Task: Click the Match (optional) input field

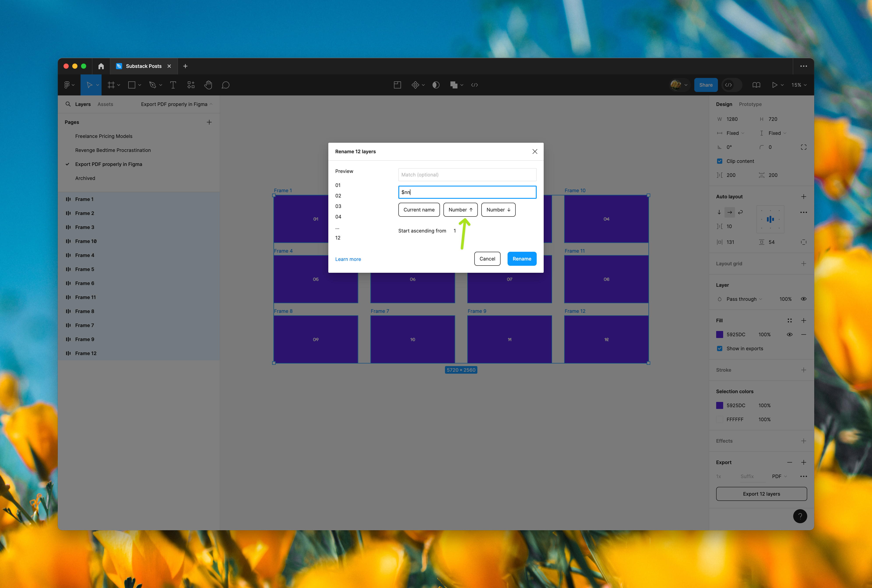Action: click(467, 175)
